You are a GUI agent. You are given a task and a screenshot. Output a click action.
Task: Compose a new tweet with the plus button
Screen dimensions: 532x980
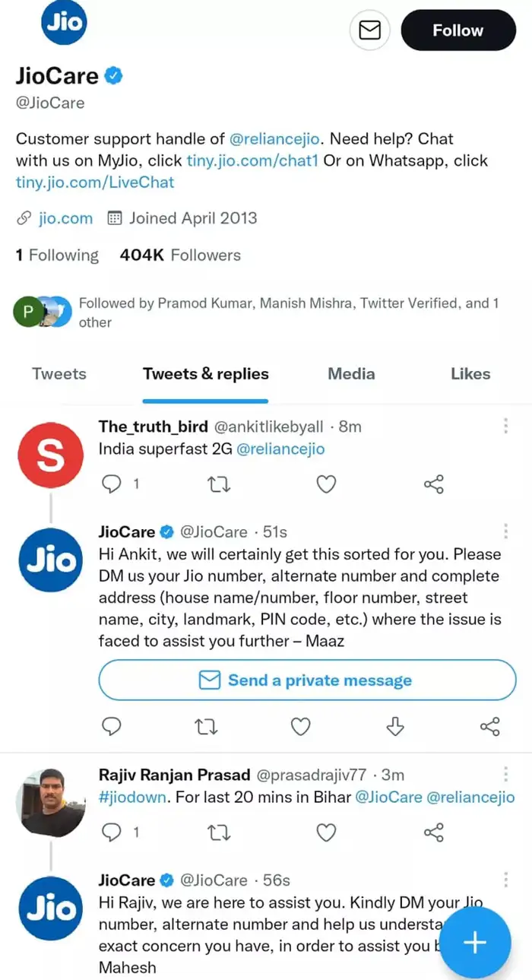coord(474,943)
